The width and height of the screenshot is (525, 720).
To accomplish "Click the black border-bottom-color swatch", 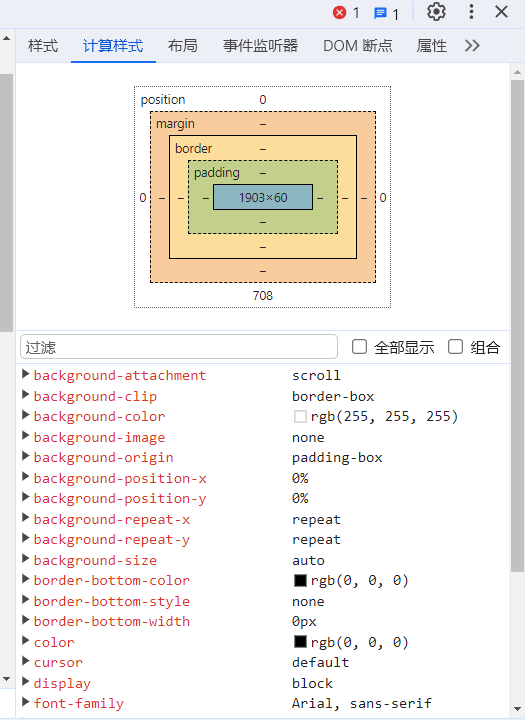I will [x=300, y=580].
